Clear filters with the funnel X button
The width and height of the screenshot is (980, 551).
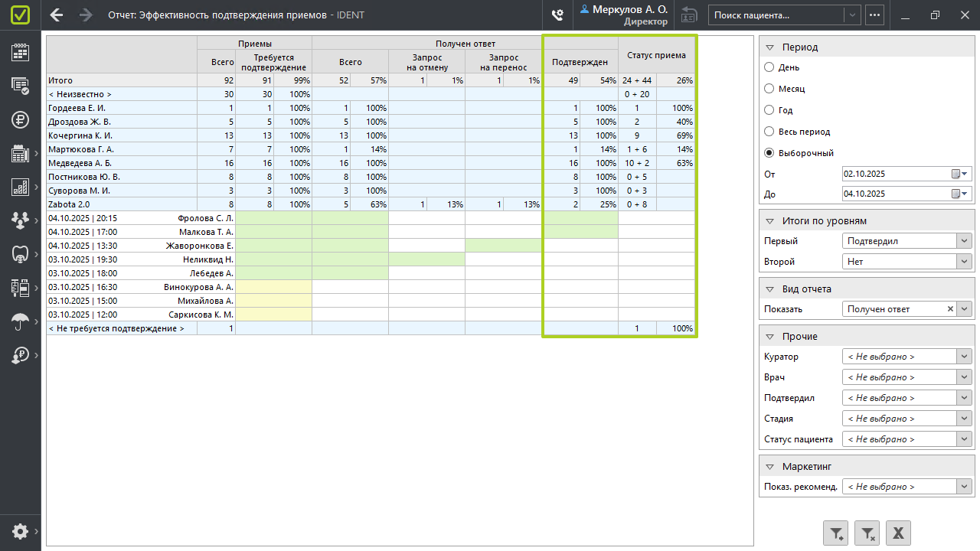click(x=867, y=533)
